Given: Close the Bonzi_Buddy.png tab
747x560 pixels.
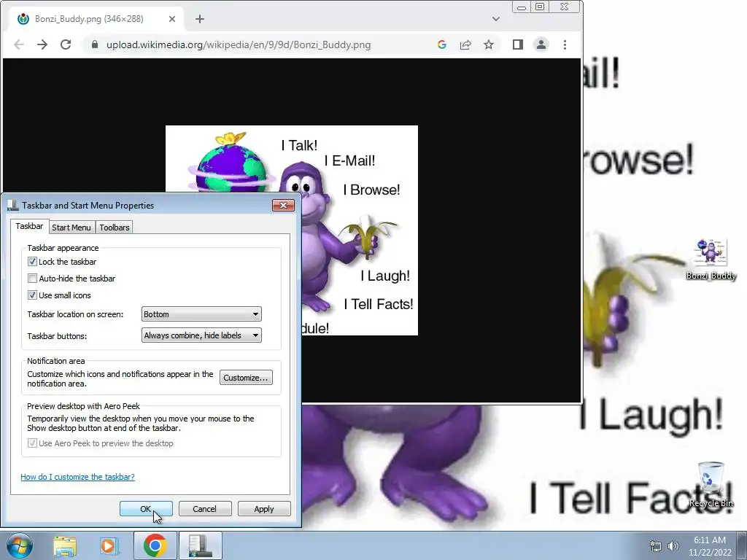Looking at the screenshot, I should point(172,19).
